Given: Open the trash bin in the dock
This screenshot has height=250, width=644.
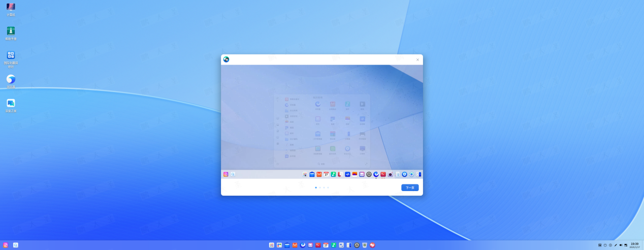Looking at the screenshot, I should (365, 245).
